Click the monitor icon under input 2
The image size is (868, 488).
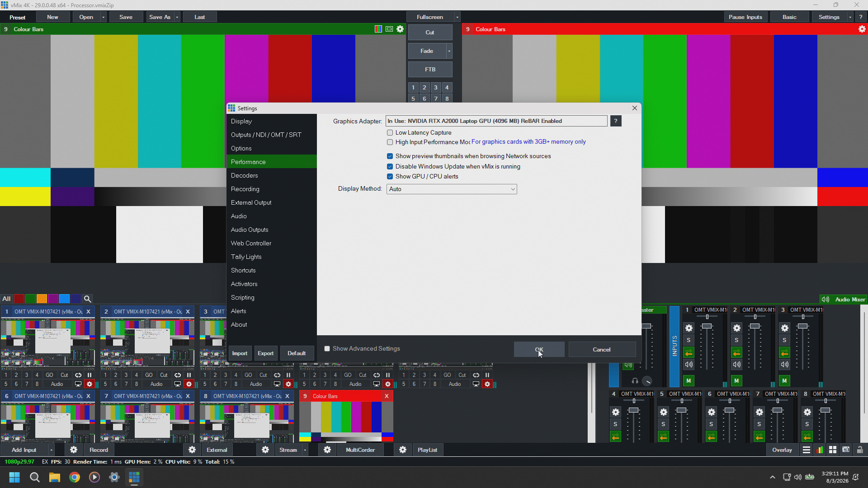178,384
